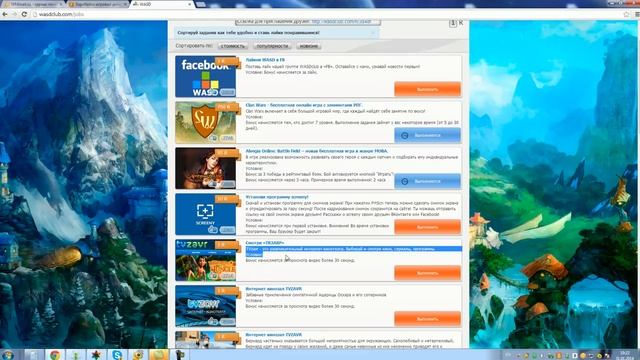Go back with the browser back arrow
Image resolution: width=640 pixels, height=360 pixels.
[5, 14]
